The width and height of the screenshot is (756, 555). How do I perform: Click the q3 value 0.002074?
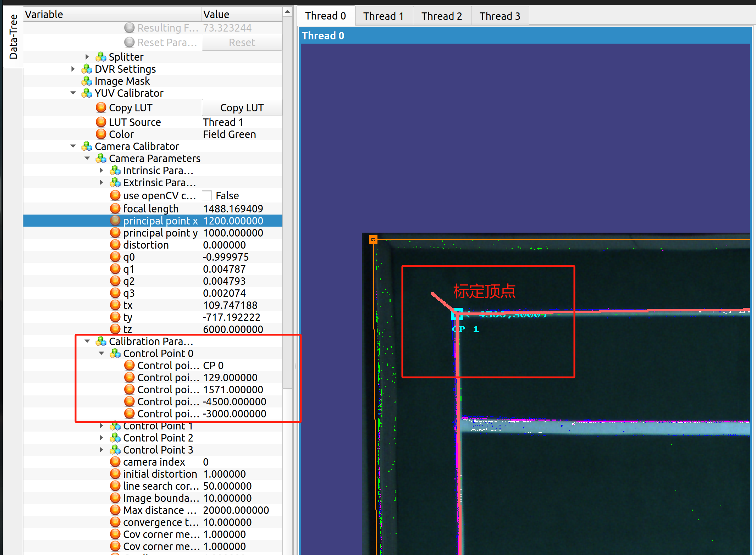(x=224, y=293)
